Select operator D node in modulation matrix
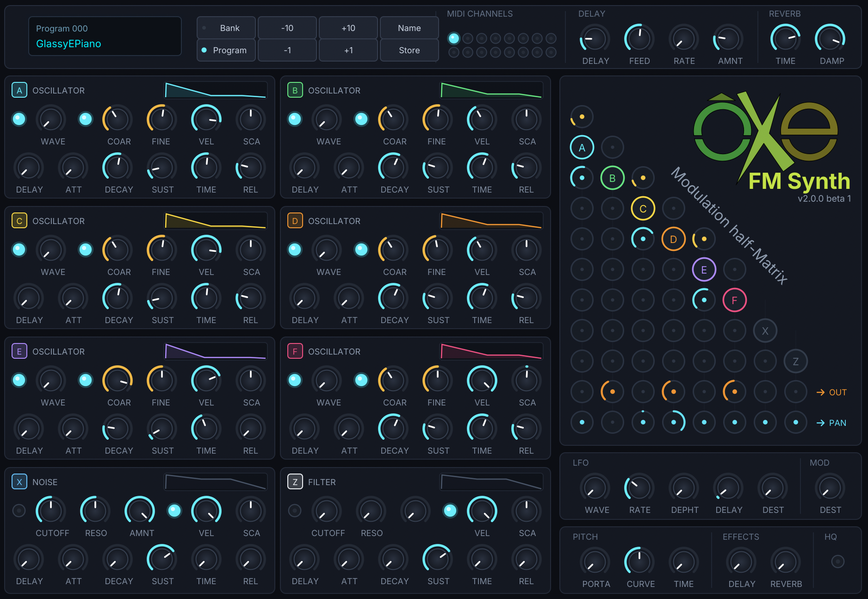The height and width of the screenshot is (599, 868). coord(674,239)
